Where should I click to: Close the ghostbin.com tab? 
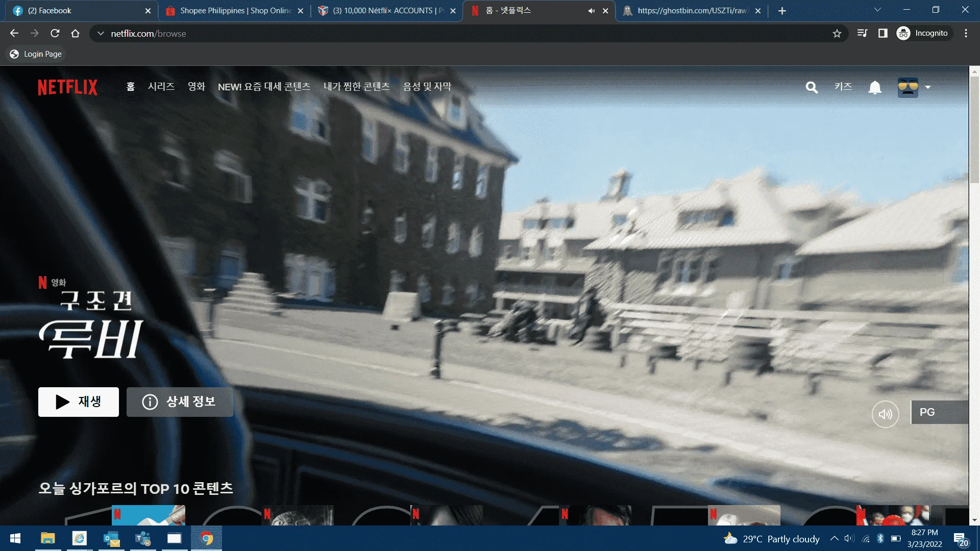click(x=758, y=11)
